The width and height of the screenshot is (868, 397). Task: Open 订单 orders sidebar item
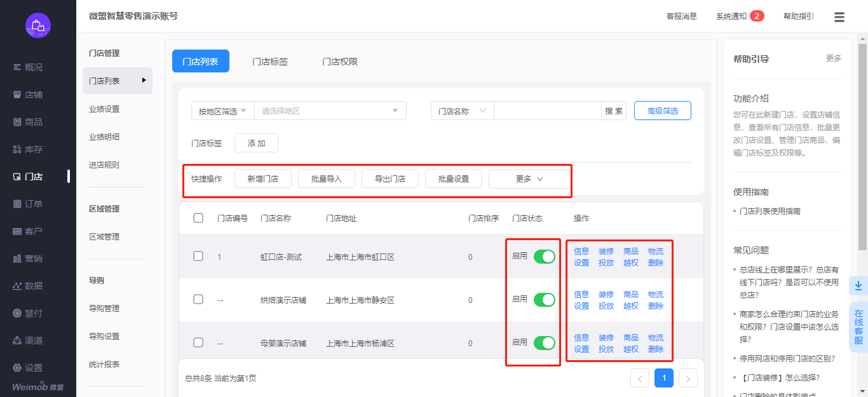point(18,204)
